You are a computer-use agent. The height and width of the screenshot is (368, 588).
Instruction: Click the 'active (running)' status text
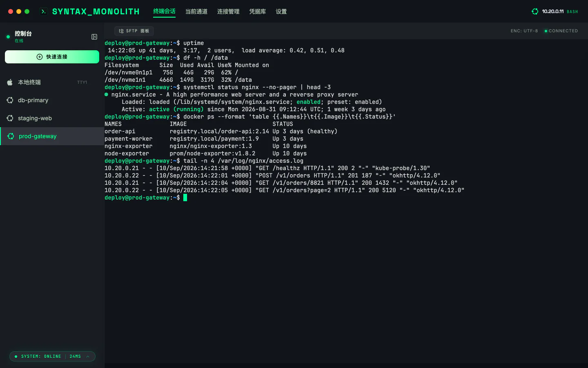click(176, 109)
